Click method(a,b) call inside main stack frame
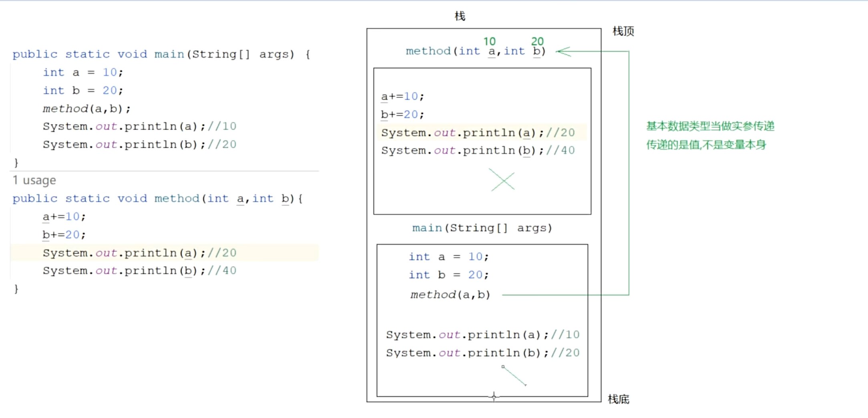Viewport: 868px width, 418px height. click(x=450, y=295)
